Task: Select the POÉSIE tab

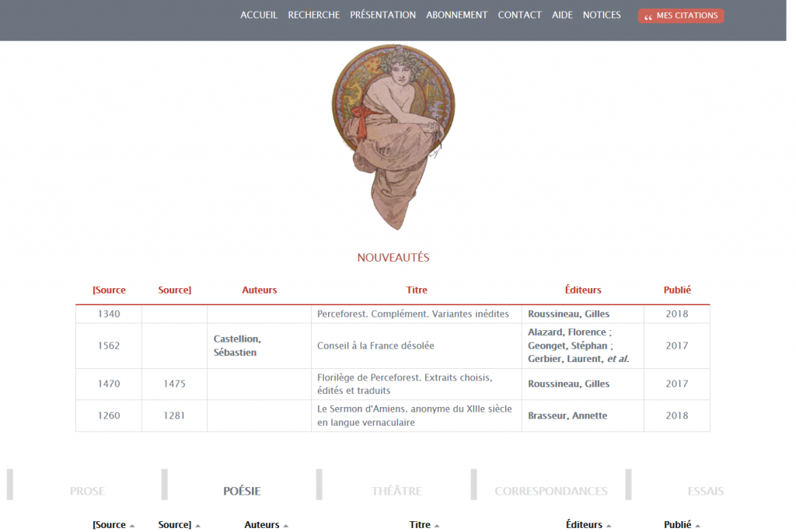Action: coord(243,491)
